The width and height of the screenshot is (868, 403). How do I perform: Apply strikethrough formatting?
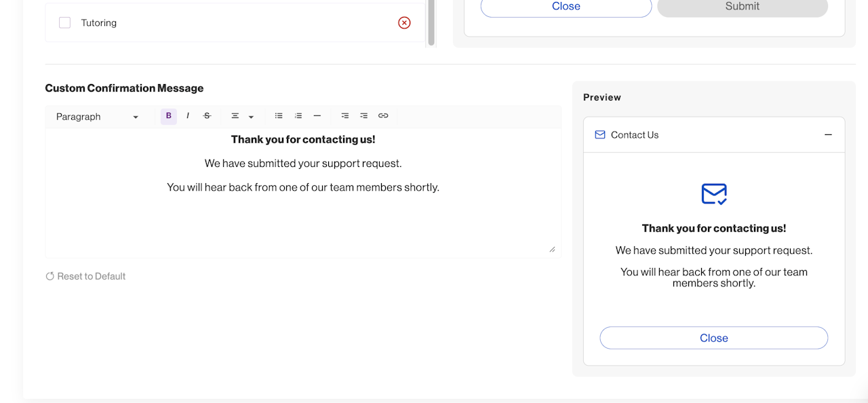[208, 116]
